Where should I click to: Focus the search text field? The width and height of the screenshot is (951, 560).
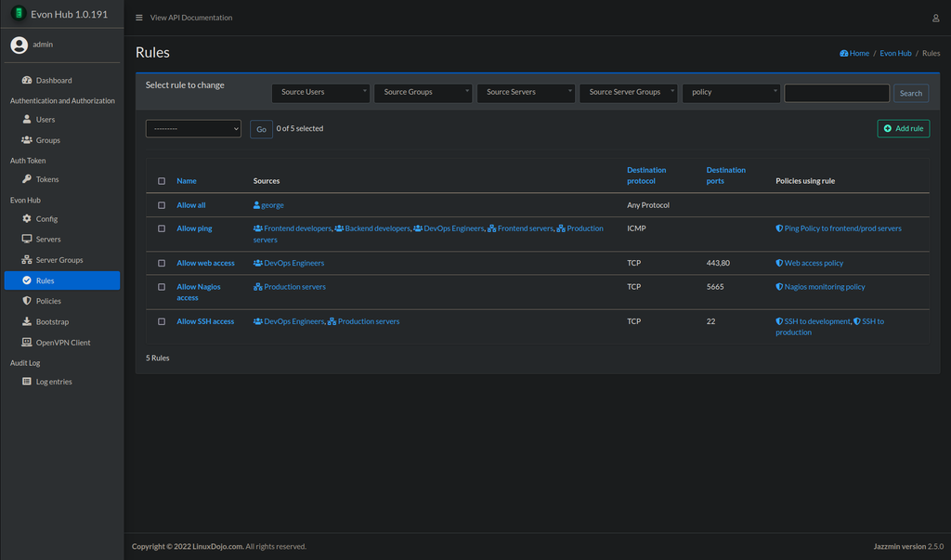(x=837, y=93)
